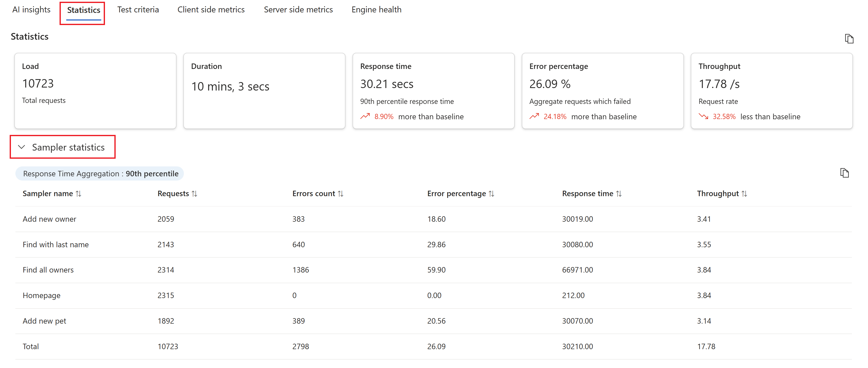Select the Find all owners row
The height and width of the screenshot is (368, 868).
tap(48, 270)
